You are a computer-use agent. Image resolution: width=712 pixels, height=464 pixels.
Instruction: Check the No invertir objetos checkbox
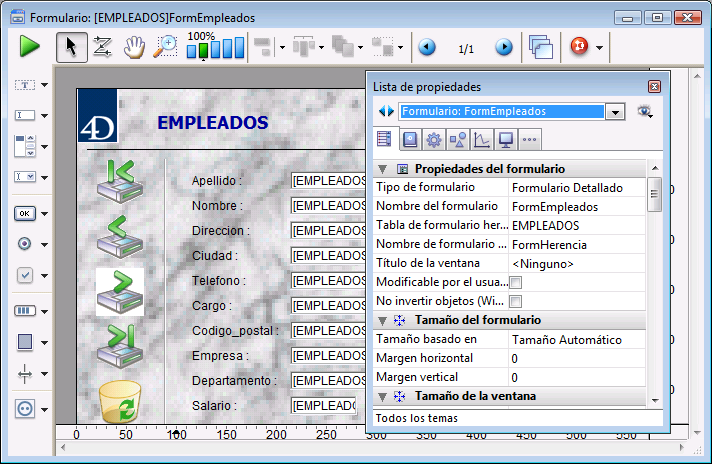516,301
